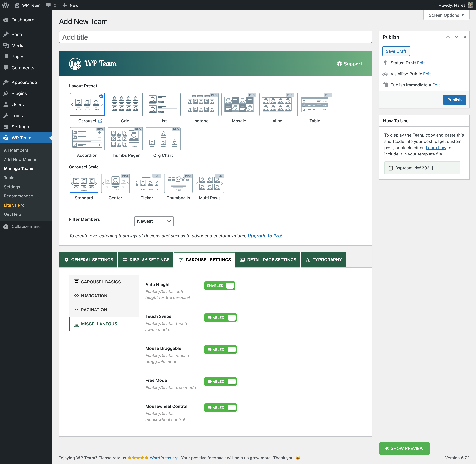This screenshot has width=476, height=464.
Task: Click the WordPress logo in admin bar
Action: tap(5, 5)
